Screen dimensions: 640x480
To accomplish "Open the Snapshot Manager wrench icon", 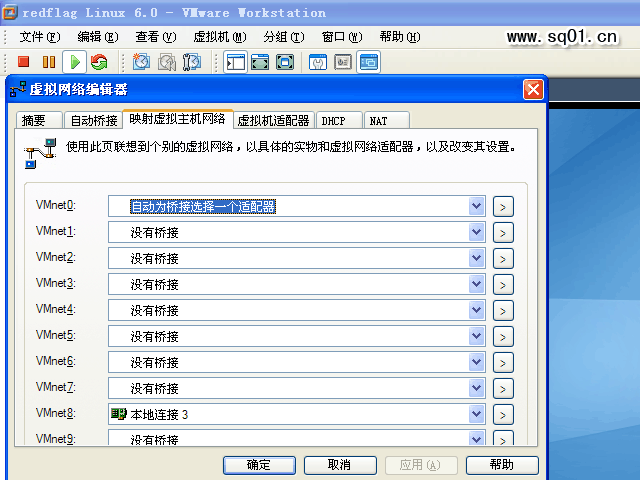I will tap(192, 62).
